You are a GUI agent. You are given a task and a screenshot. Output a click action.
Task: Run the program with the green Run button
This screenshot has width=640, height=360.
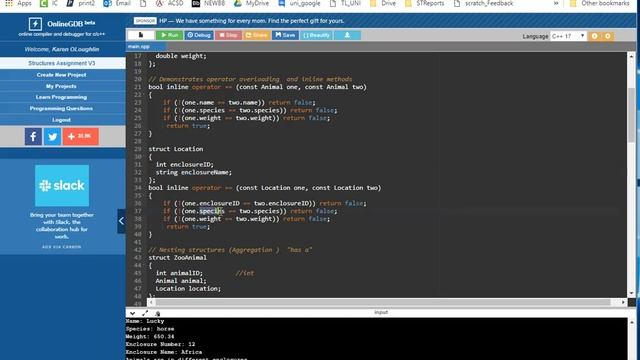[x=169, y=35]
